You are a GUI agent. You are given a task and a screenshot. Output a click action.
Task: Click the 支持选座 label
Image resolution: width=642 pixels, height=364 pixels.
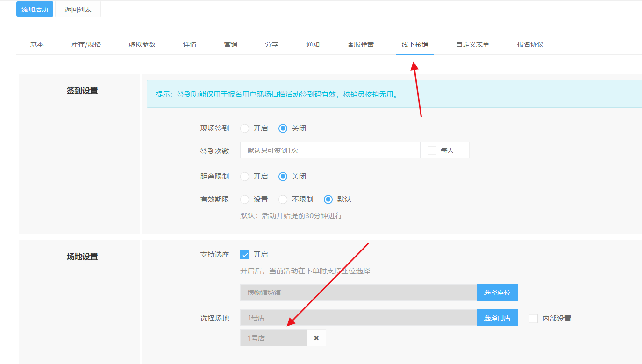click(214, 255)
